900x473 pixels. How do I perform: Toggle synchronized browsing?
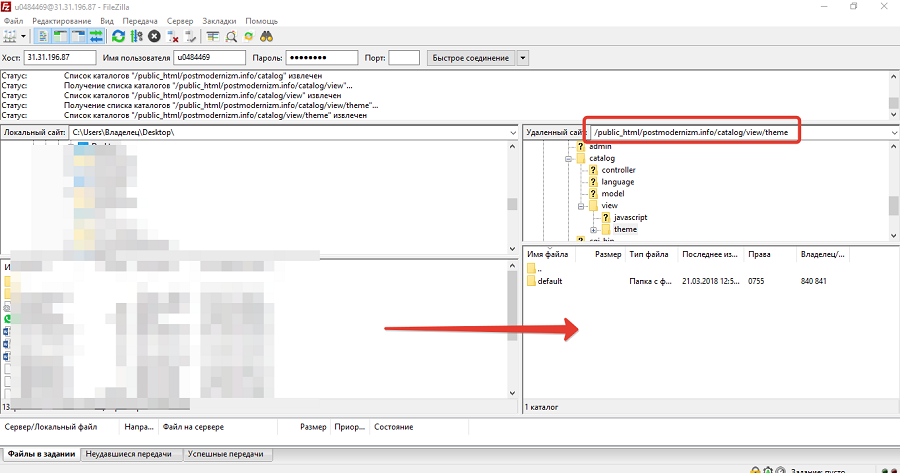pos(249,37)
